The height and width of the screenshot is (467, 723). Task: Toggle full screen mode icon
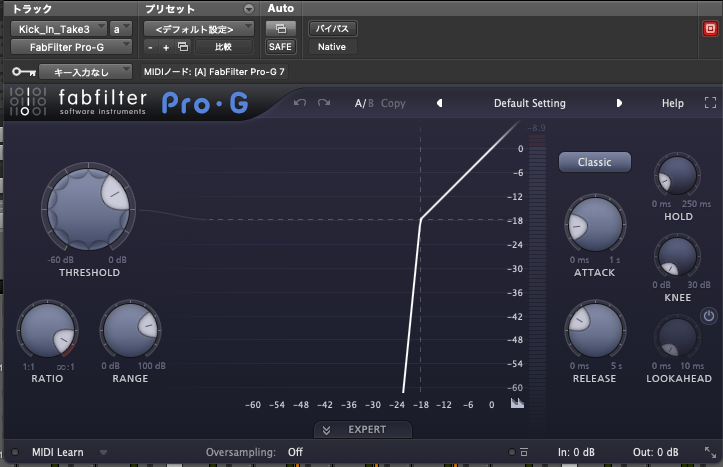tap(710, 102)
